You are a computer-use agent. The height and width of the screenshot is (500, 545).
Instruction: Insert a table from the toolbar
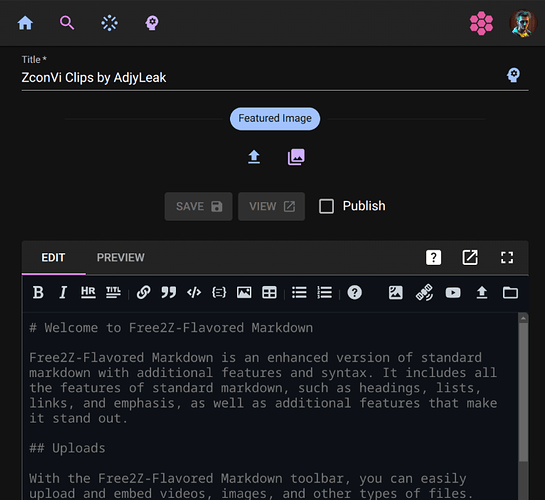pyautogui.click(x=269, y=293)
